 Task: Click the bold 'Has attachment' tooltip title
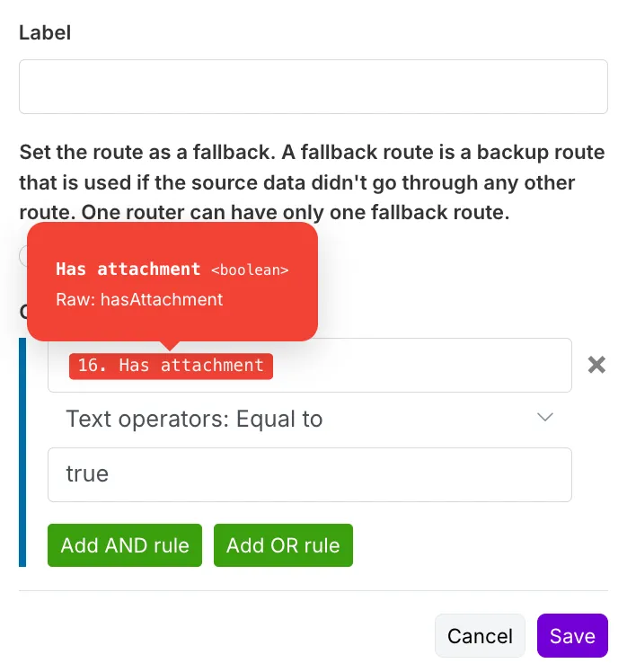click(128, 270)
